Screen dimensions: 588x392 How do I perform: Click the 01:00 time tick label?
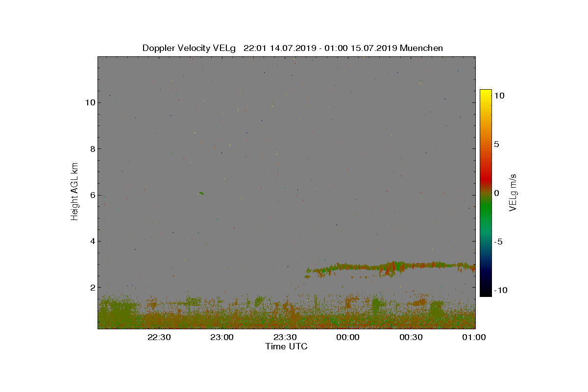click(x=474, y=337)
